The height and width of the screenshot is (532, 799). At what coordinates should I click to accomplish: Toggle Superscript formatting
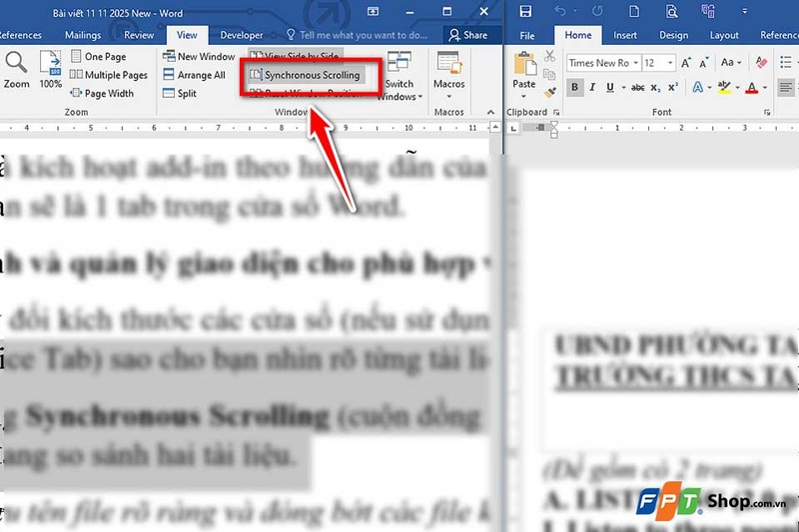[672, 87]
